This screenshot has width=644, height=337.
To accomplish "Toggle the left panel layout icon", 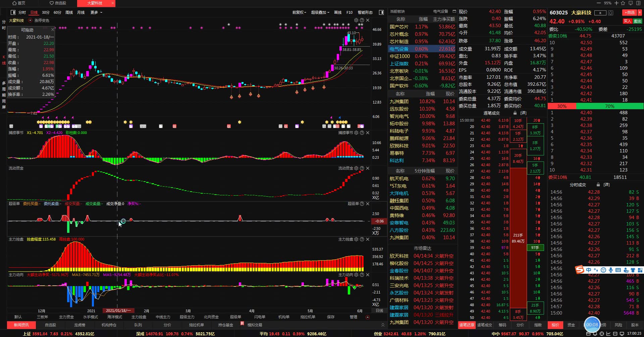I will pyautogui.click(x=13, y=12).
